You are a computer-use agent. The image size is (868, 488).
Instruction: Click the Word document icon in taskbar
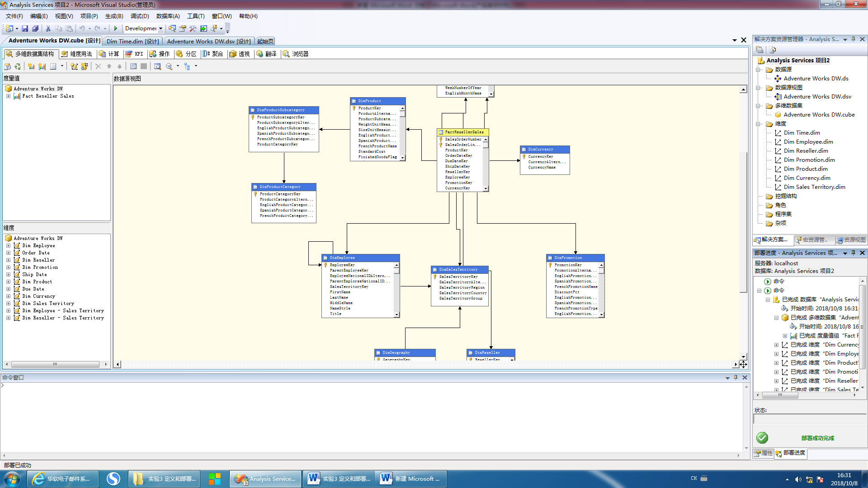pyautogui.click(x=313, y=479)
